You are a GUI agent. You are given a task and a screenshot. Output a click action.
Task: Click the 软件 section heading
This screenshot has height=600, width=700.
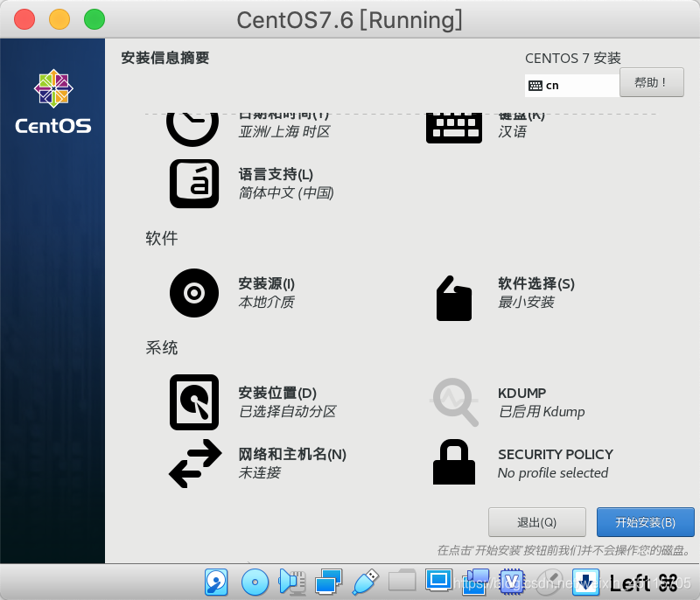click(x=162, y=238)
